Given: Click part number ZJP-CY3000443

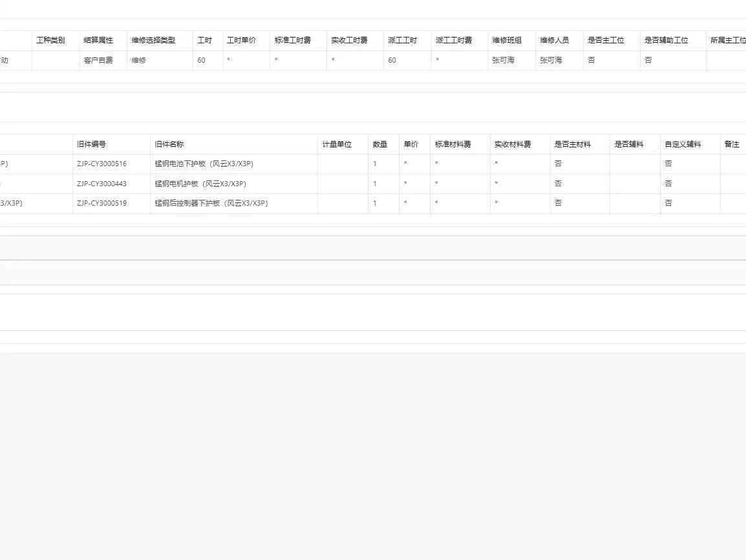Looking at the screenshot, I should tap(101, 184).
